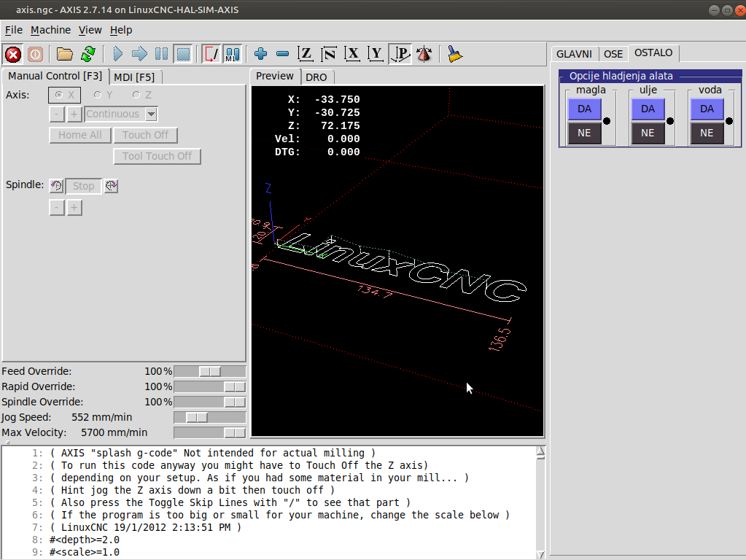Open the OSE tab
746x560 pixels.
click(613, 54)
